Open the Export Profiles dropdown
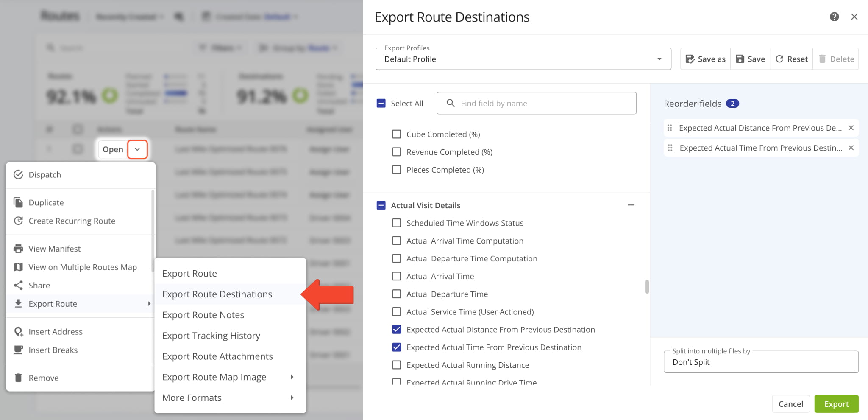Image resolution: width=868 pixels, height=420 pixels. click(x=523, y=59)
